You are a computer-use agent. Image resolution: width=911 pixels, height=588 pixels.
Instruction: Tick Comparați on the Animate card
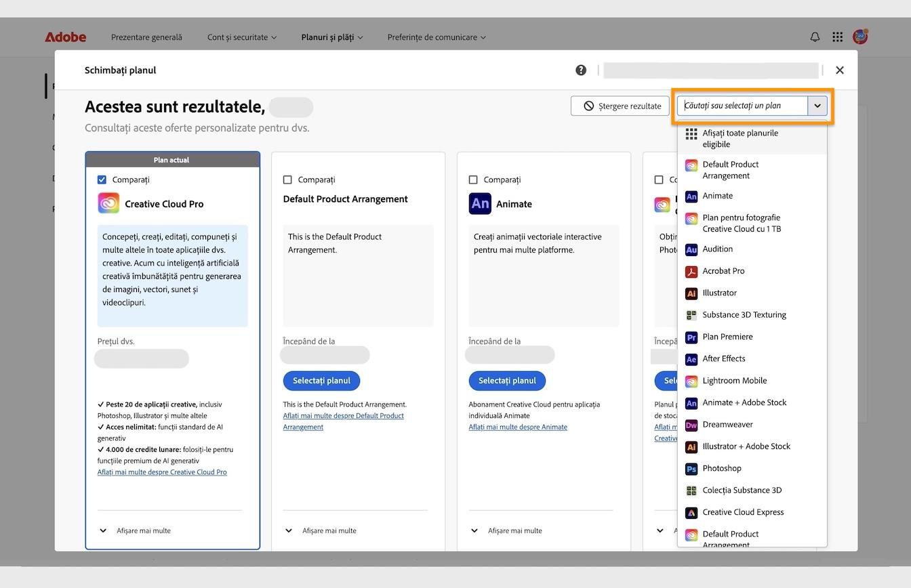(473, 180)
